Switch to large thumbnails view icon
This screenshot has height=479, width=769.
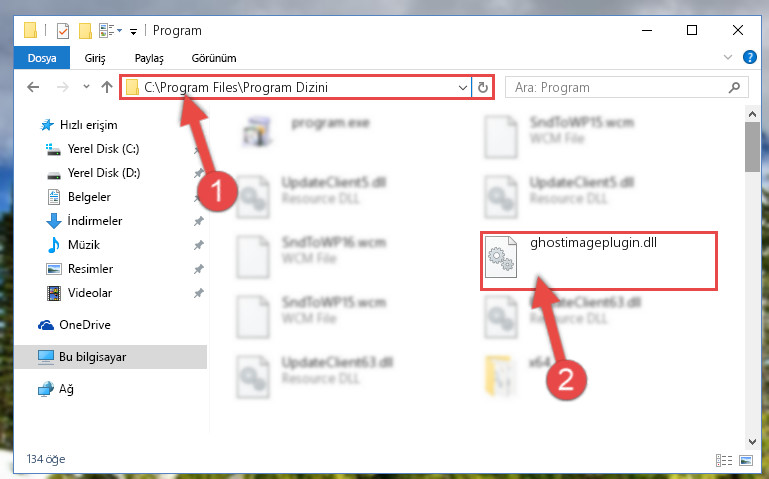[746, 460]
